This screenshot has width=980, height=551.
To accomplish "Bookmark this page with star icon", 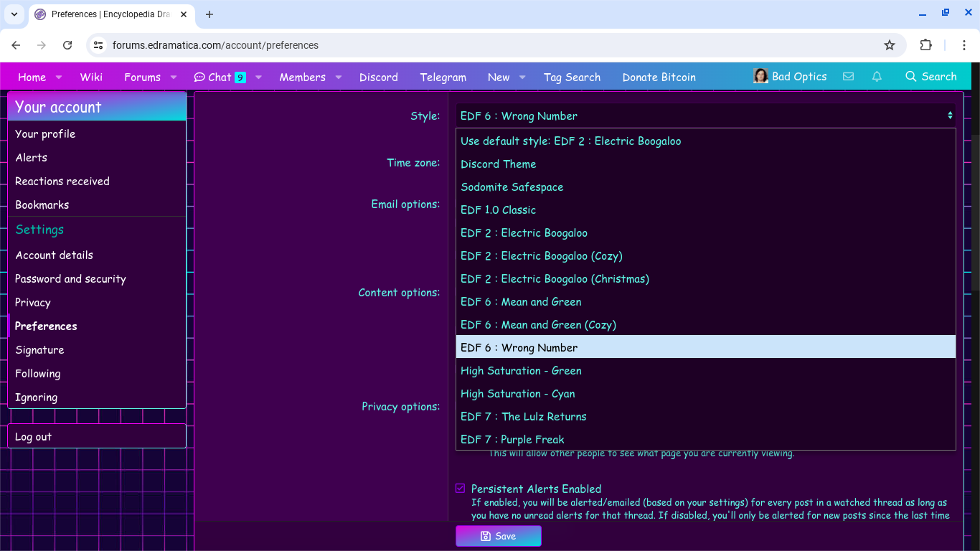I will 890,45.
